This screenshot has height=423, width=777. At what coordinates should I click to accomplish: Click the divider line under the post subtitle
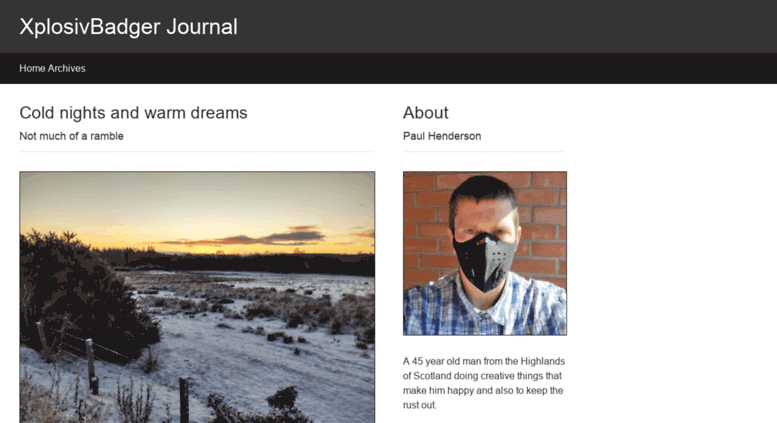pyautogui.click(x=196, y=151)
